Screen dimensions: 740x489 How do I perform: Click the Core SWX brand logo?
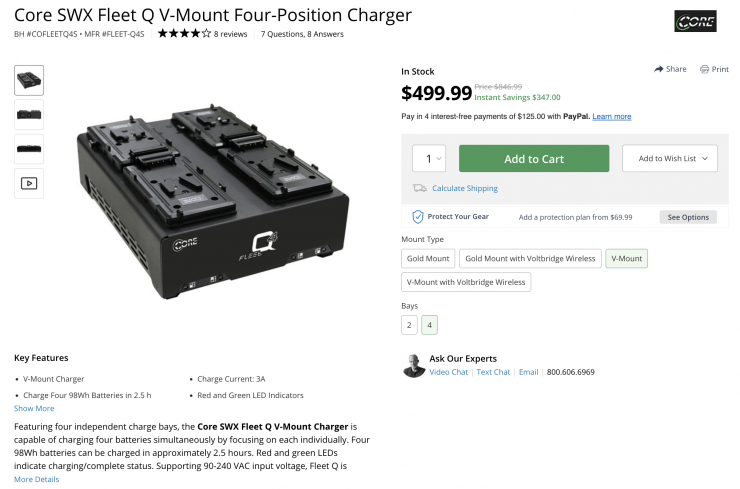click(695, 22)
